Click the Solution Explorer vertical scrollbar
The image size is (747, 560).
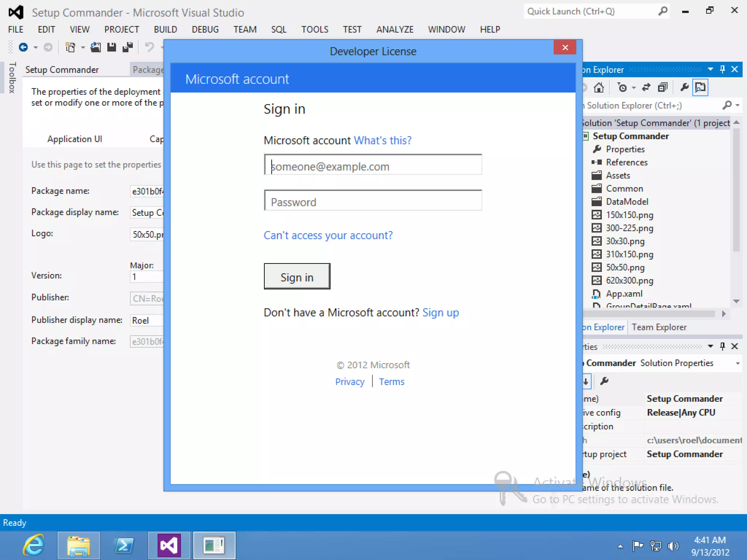coord(736,190)
